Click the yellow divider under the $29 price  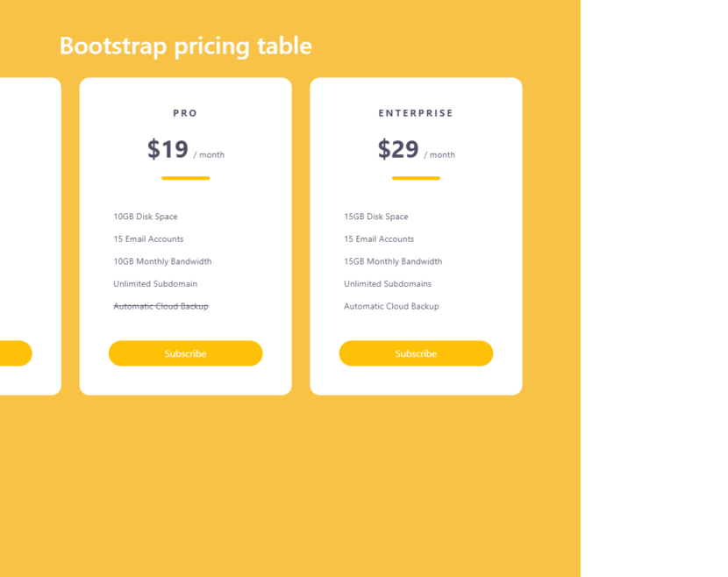click(416, 178)
